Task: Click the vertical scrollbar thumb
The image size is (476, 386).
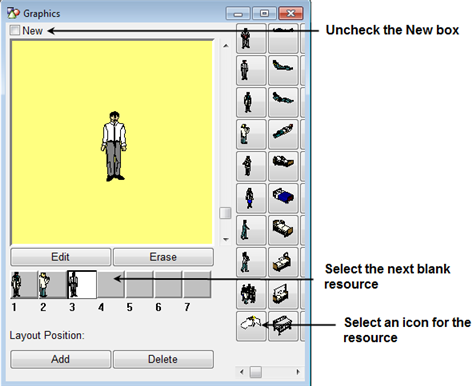Action: coord(225,213)
